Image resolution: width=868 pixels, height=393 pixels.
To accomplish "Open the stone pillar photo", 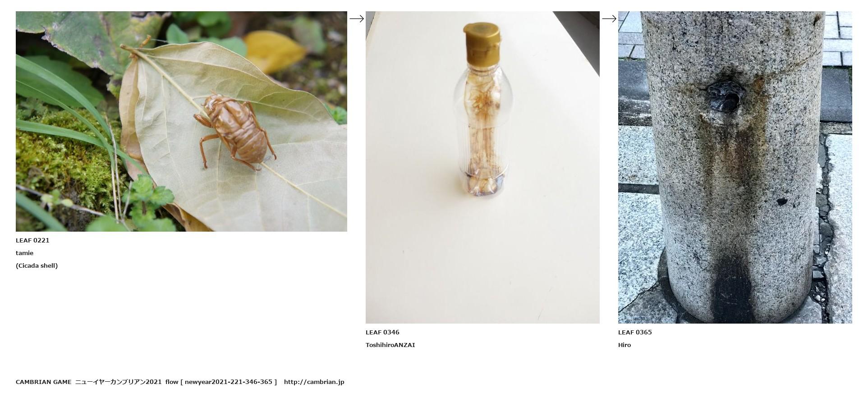I will 735,167.
